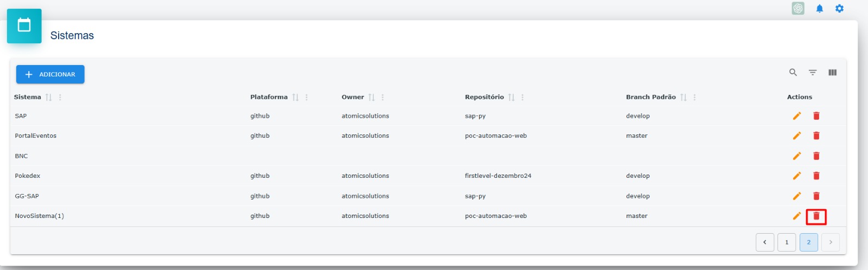Viewport: 868px width, 270px height.
Task: Click the ADICIONAR button
Action: point(50,74)
